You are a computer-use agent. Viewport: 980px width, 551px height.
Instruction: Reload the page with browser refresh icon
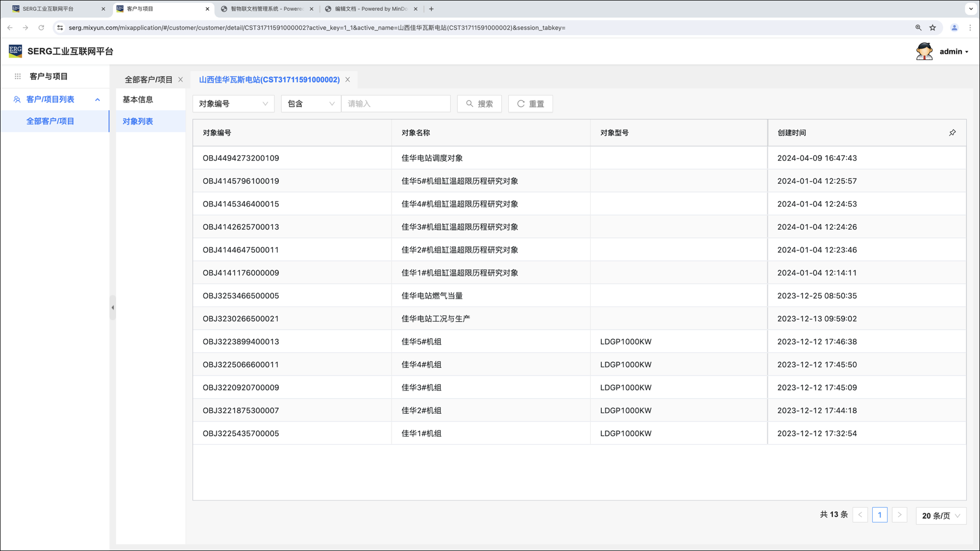coord(41,28)
